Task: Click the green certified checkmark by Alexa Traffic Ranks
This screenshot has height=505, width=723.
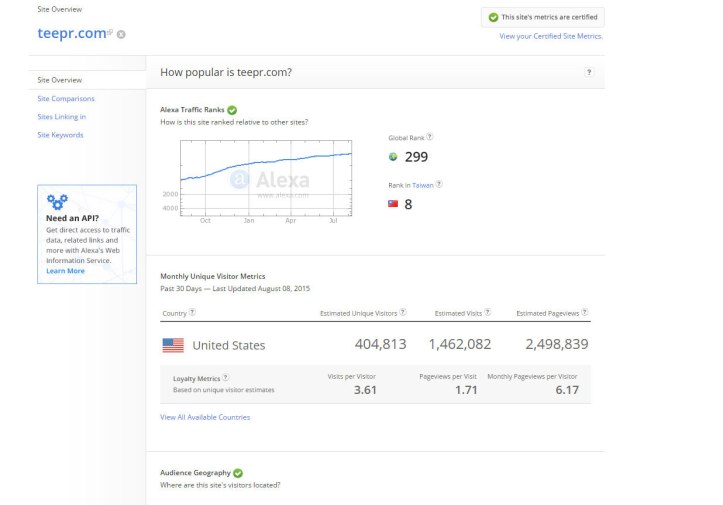Action: [x=232, y=109]
